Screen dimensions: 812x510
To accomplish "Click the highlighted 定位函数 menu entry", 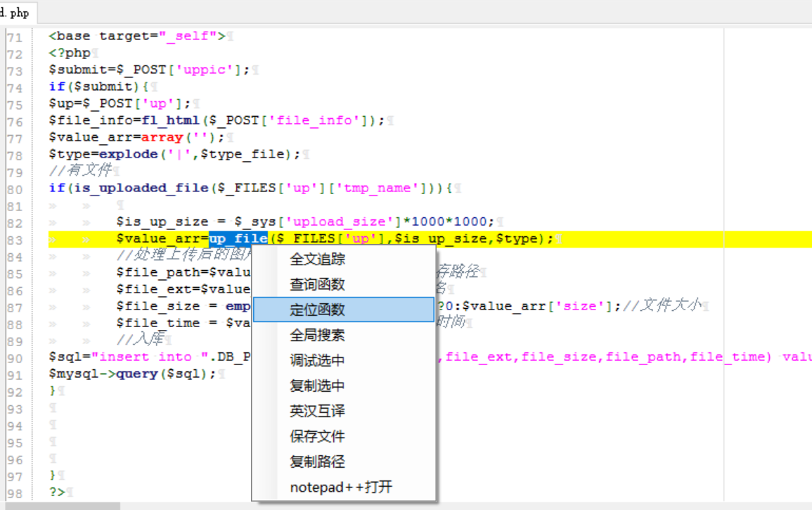I will tap(317, 310).
